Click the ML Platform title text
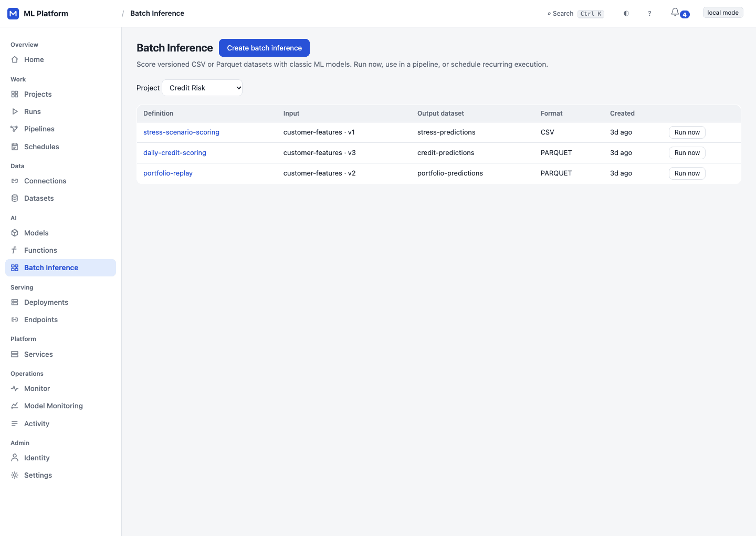Viewport: 756px width, 536px height. tap(46, 14)
